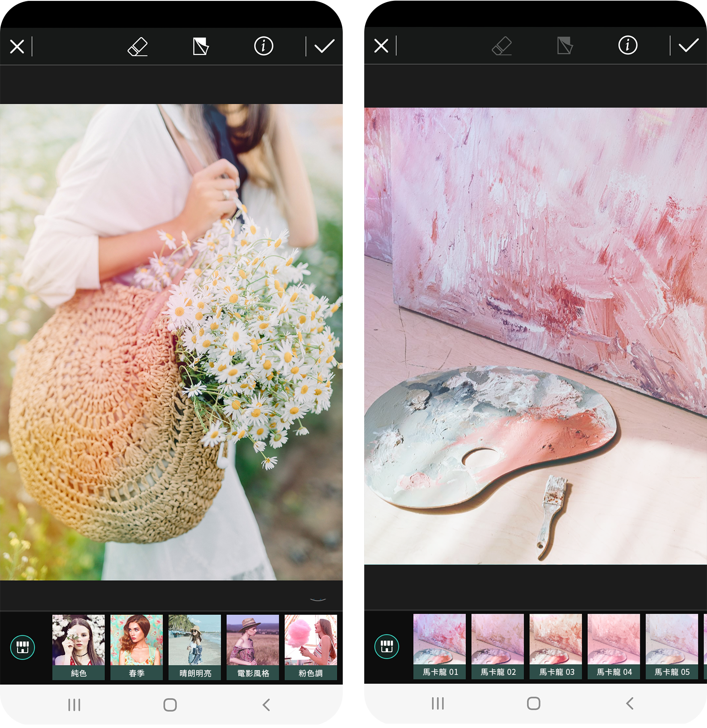Cancel editing with left screen X icon
Viewport: 707px width, 728px height.
coord(17,46)
